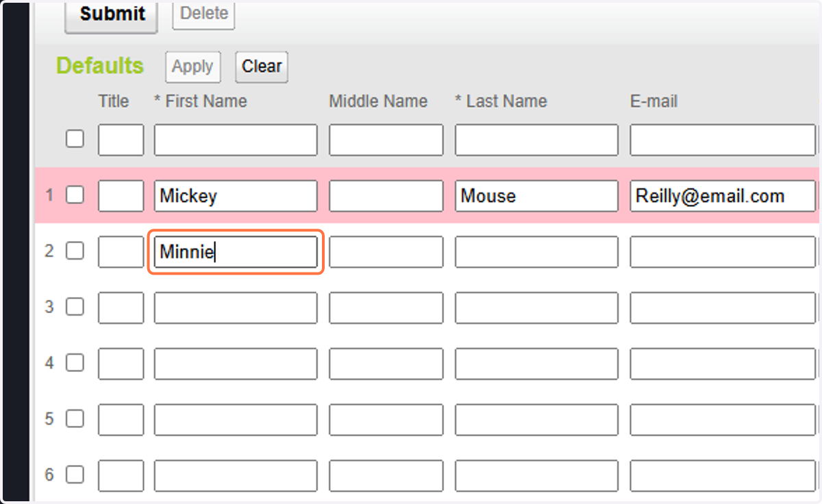Check the row 2 Minnie checkbox
This screenshot has width=822, height=504.
75,251
